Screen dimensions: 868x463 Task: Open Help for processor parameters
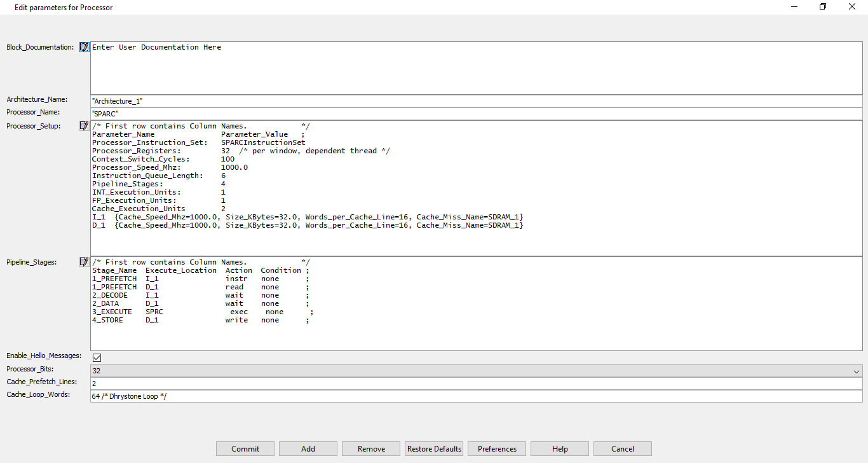[x=560, y=448]
